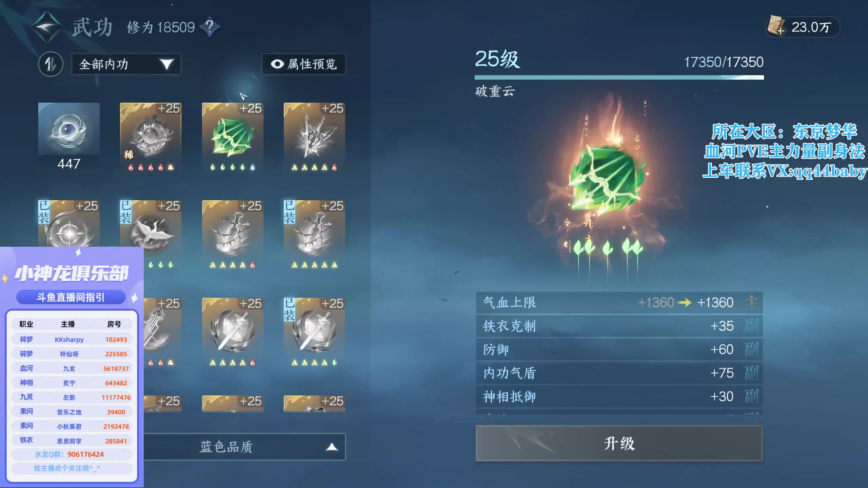Expand the 全部内功 filter dropdown

126,64
